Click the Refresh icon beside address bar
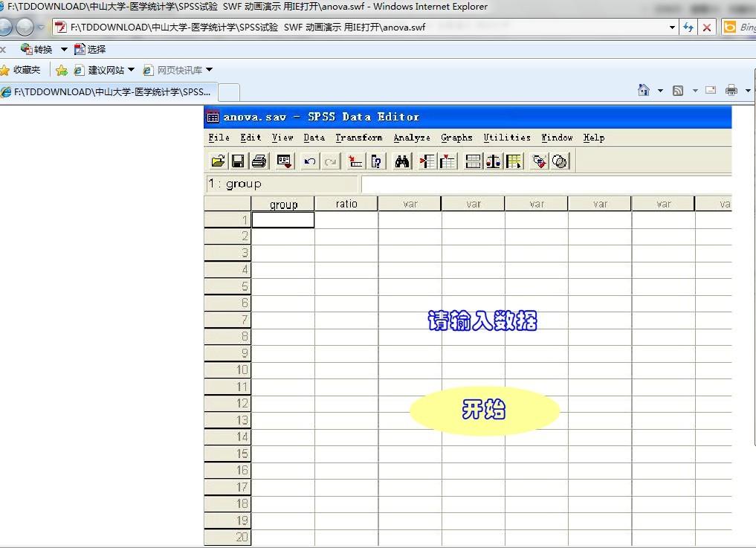 688,28
